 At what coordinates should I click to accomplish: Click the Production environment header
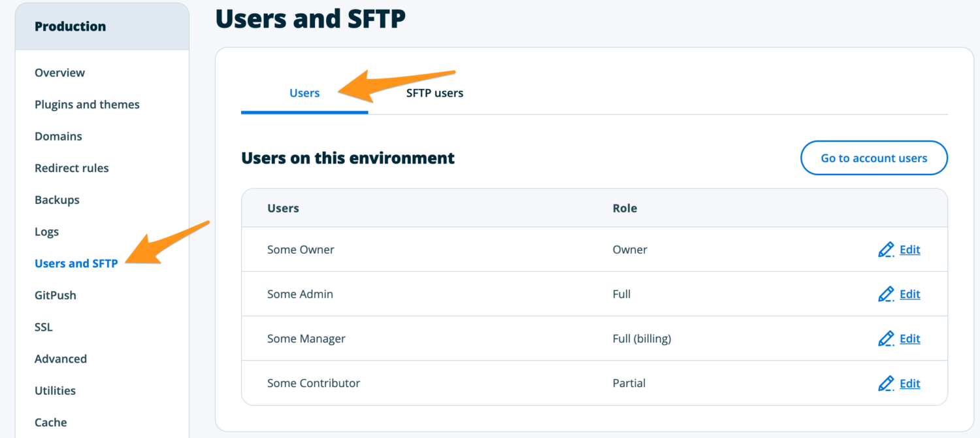pyautogui.click(x=70, y=26)
